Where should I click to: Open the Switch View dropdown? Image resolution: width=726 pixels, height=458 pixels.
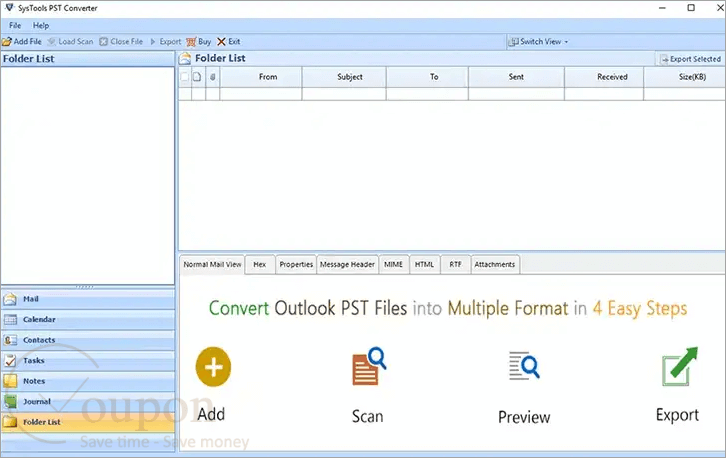point(538,42)
